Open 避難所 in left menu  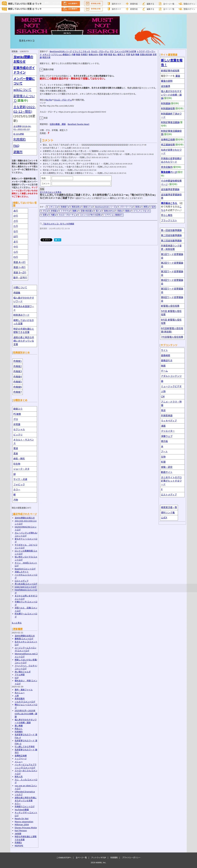tap(18, 152)
